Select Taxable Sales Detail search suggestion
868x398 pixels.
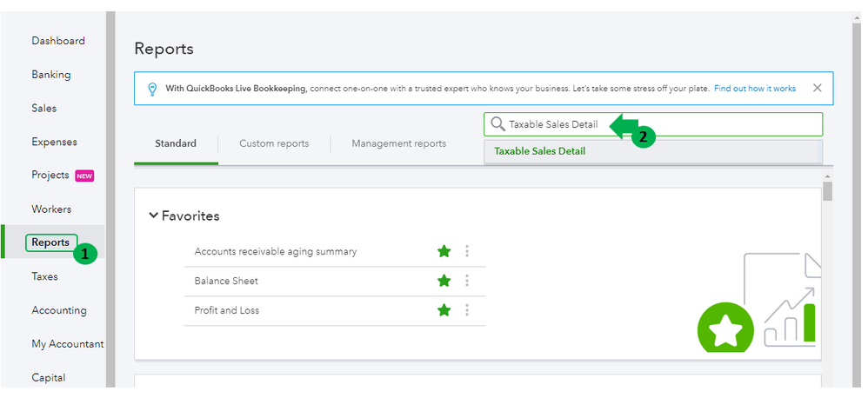540,151
